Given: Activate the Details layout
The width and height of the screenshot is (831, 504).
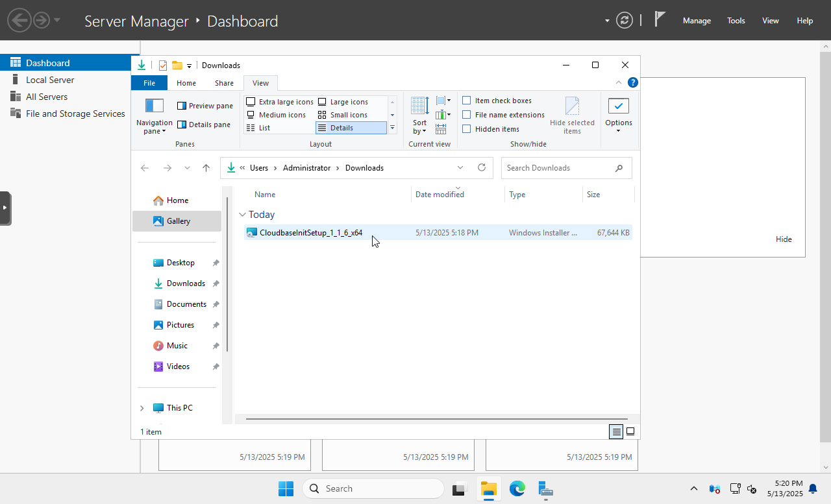Looking at the screenshot, I should (341, 128).
